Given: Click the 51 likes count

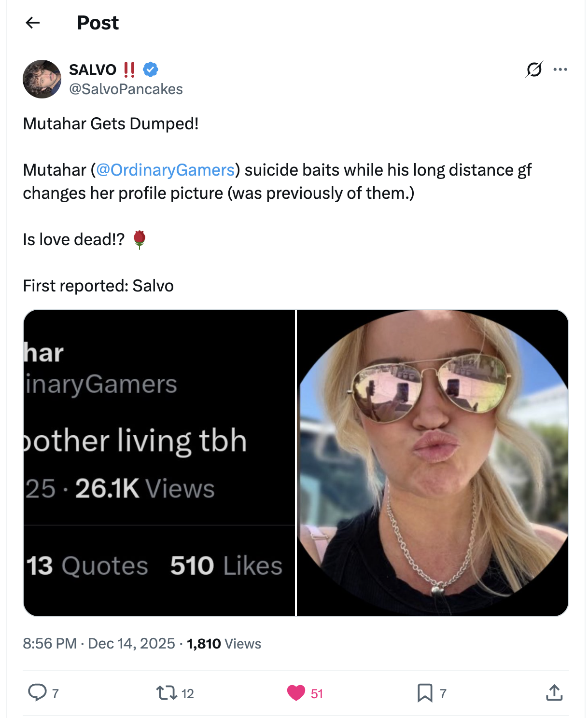Looking at the screenshot, I should (x=317, y=694).
